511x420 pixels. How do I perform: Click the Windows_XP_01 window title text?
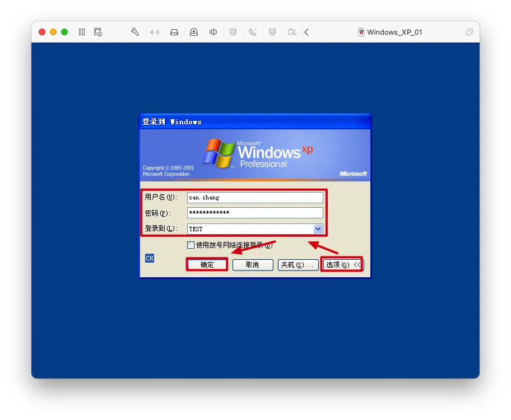394,32
